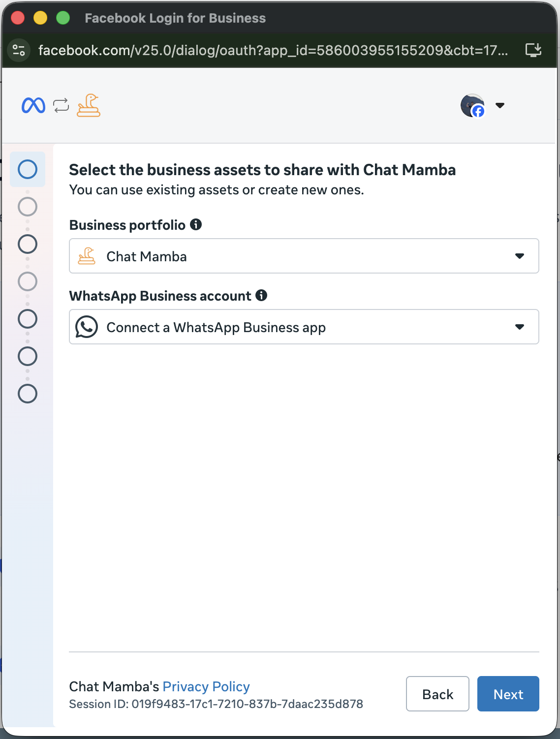Click the Back button

(x=437, y=694)
